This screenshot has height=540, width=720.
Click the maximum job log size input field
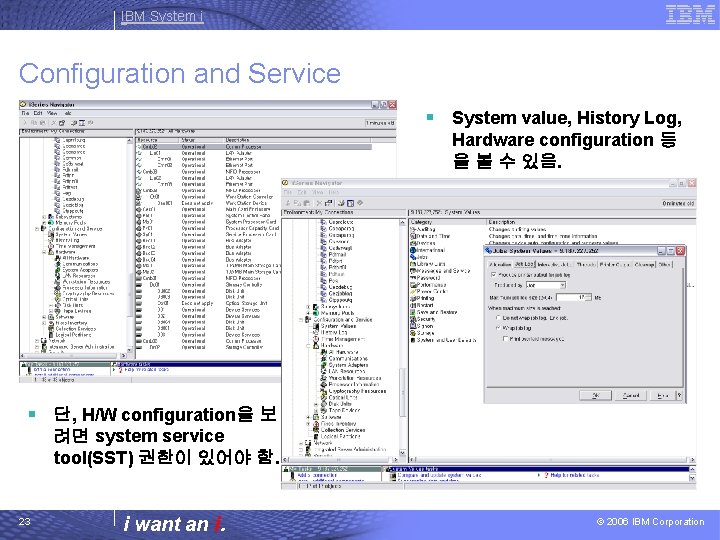coord(569,298)
